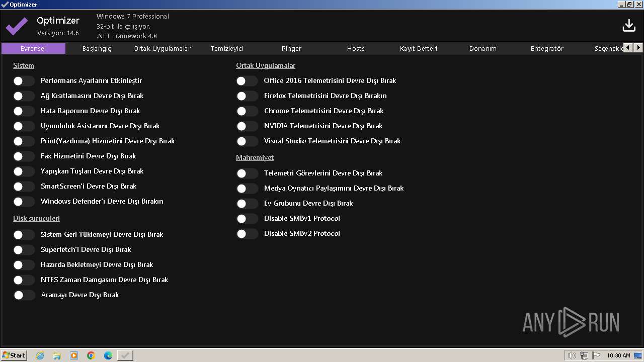Click the Windows 7 Professional text
The width and height of the screenshot is (644, 362).
tap(133, 16)
